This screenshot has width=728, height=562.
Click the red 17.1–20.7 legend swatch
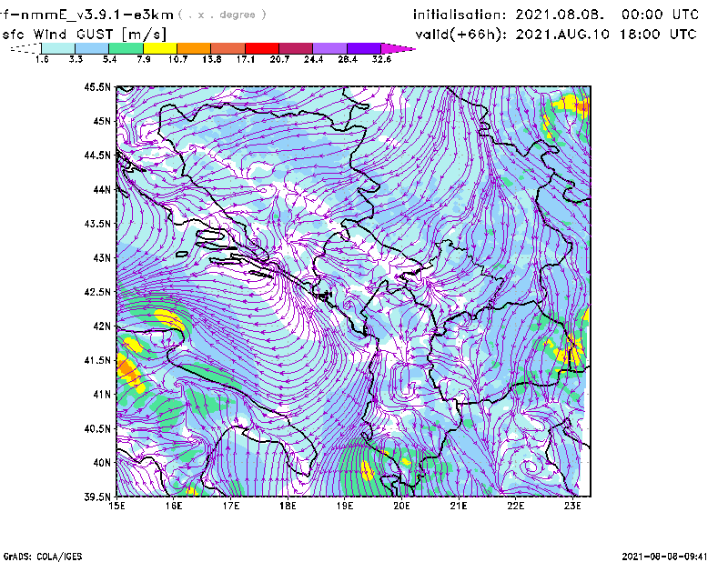(262, 48)
